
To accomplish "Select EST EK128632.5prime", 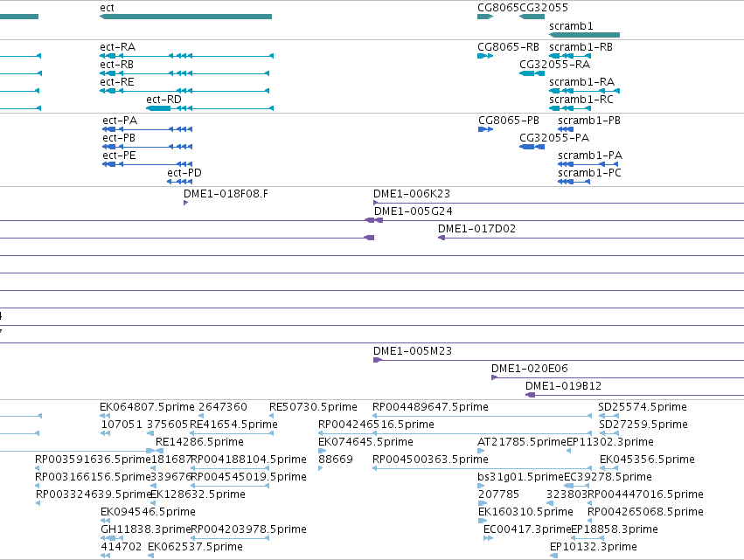I will [x=198, y=495].
